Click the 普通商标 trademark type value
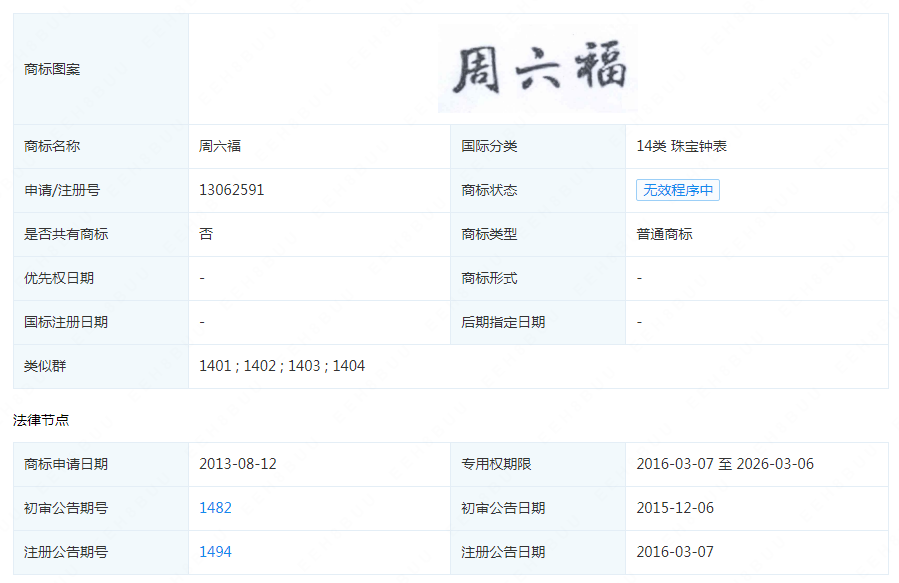This screenshot has width=899, height=583. tap(664, 234)
